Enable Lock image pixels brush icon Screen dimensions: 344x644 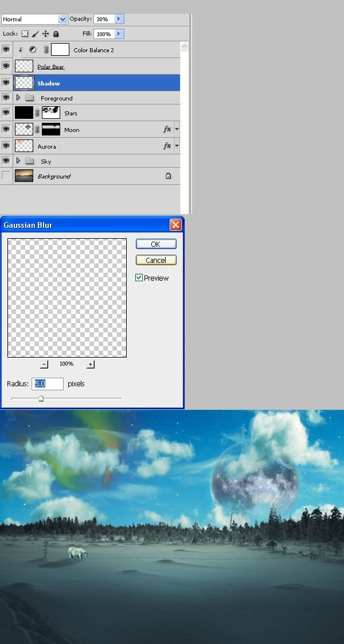point(36,34)
